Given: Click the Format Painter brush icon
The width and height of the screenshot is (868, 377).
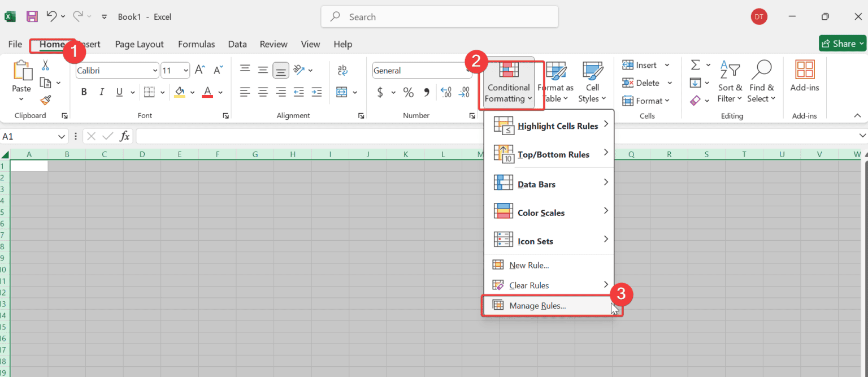Looking at the screenshot, I should 46,100.
